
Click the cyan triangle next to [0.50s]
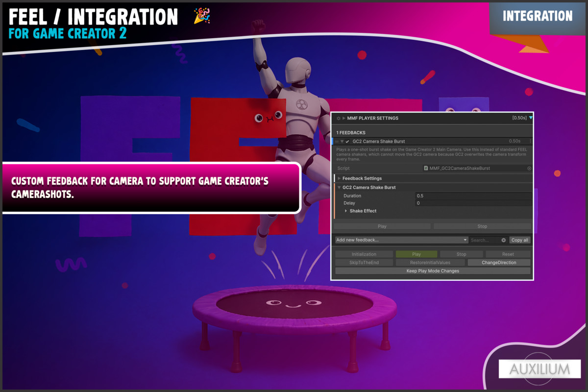coord(531,118)
